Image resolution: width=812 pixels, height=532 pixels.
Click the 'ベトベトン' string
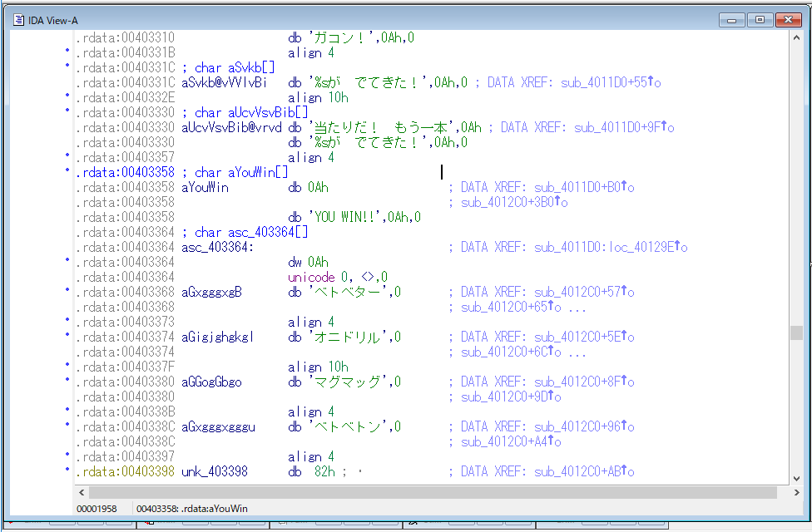coord(349,427)
